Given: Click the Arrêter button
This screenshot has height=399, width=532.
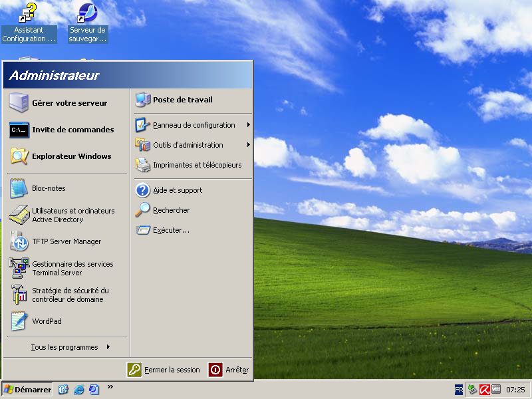Looking at the screenshot, I should [x=229, y=370].
